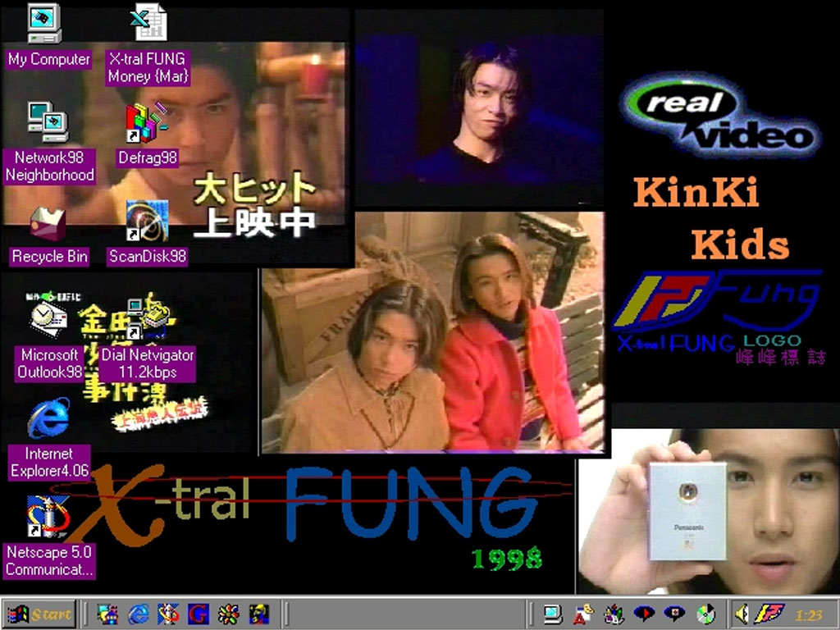
Task: Click the flower icon in quick launch
Action: [x=228, y=614]
